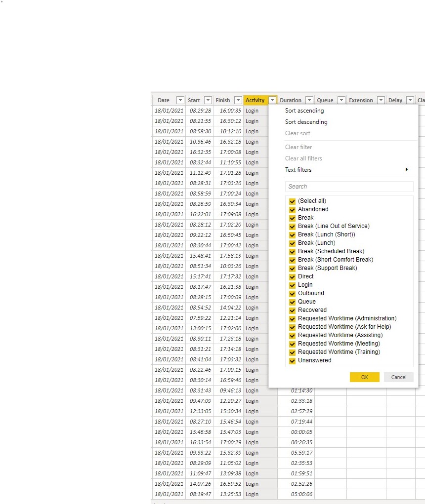Open the Date column filter dropdown
Viewport: 425px width, 504px height.
pyautogui.click(x=180, y=100)
